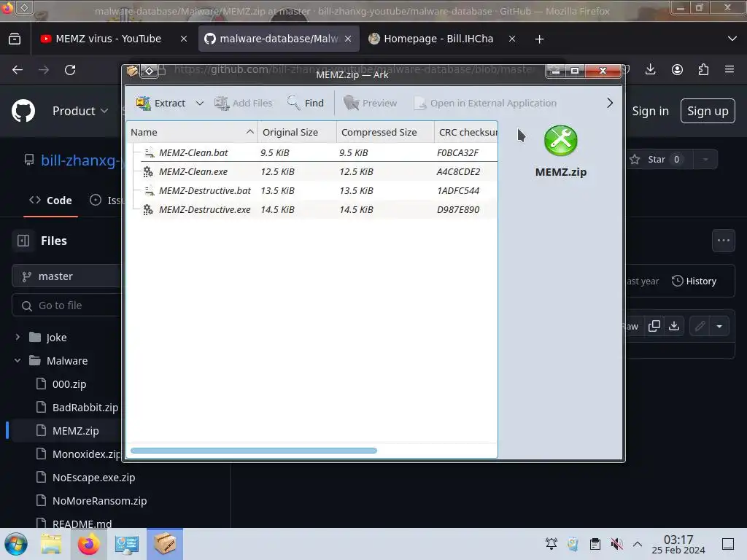The image size is (747, 560).
Task: Open the Firefox list all tabs dropdown
Action: pos(732,39)
